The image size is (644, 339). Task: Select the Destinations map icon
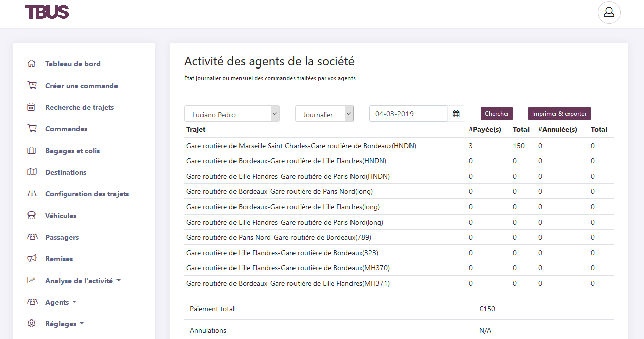tap(31, 172)
